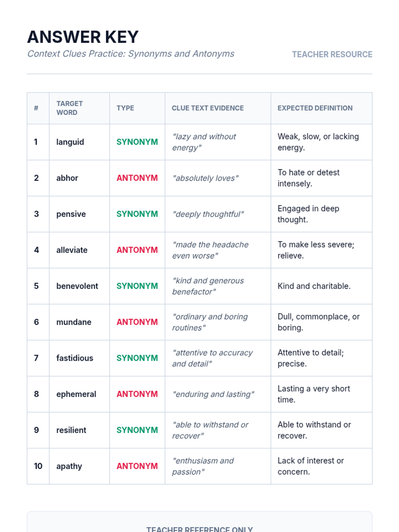Viewport: 399px width, 532px height.
Task: Click the TEACHER RESOURCE label
Action: (x=332, y=55)
